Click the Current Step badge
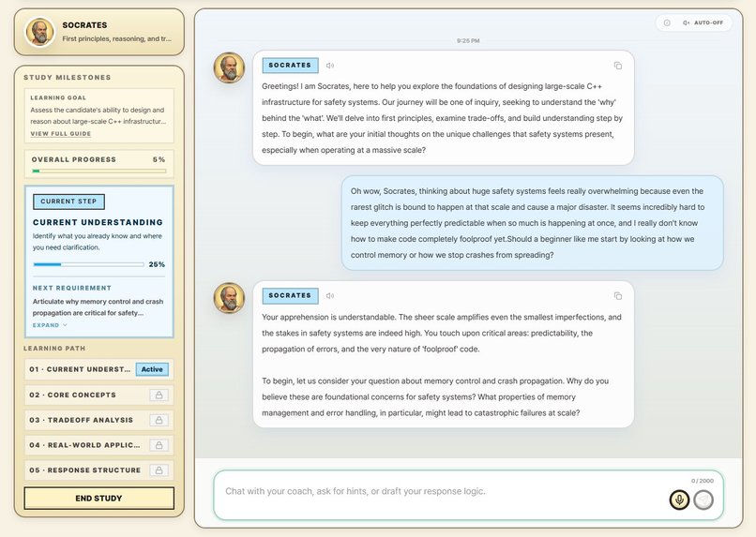 (69, 201)
